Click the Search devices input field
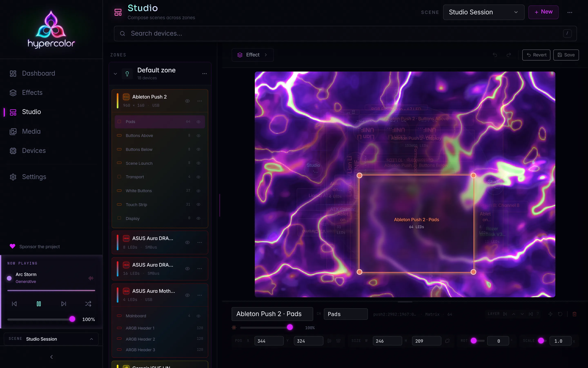The height and width of the screenshot is (368, 588). 345,34
